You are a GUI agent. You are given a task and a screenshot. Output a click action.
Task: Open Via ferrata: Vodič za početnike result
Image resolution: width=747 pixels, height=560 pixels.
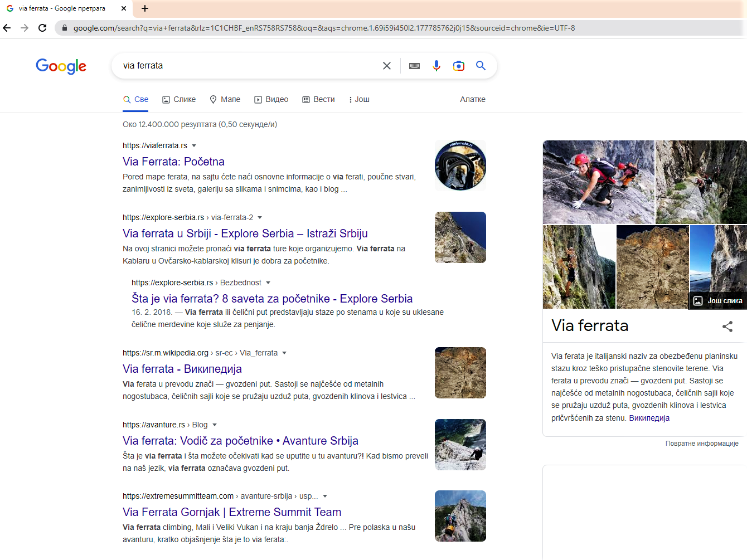coord(240,441)
